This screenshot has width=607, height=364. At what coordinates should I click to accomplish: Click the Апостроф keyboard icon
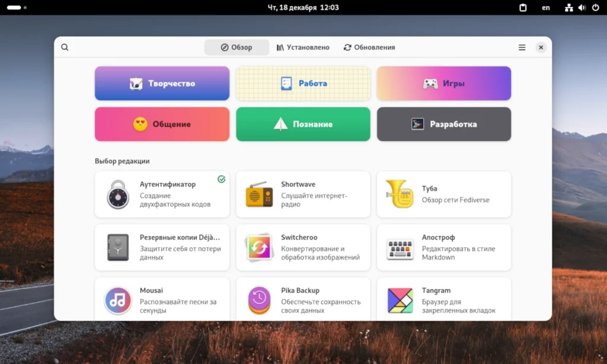[x=400, y=248]
